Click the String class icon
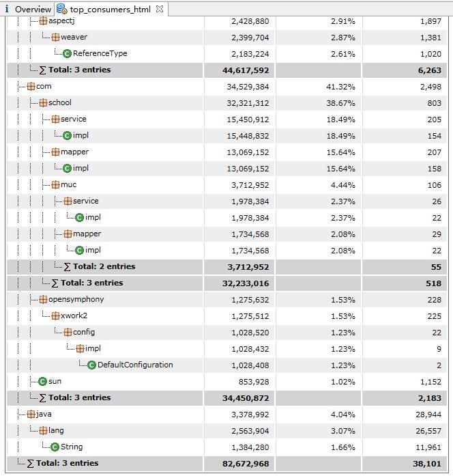The height and width of the screenshot is (476, 453). pyautogui.click(x=55, y=447)
